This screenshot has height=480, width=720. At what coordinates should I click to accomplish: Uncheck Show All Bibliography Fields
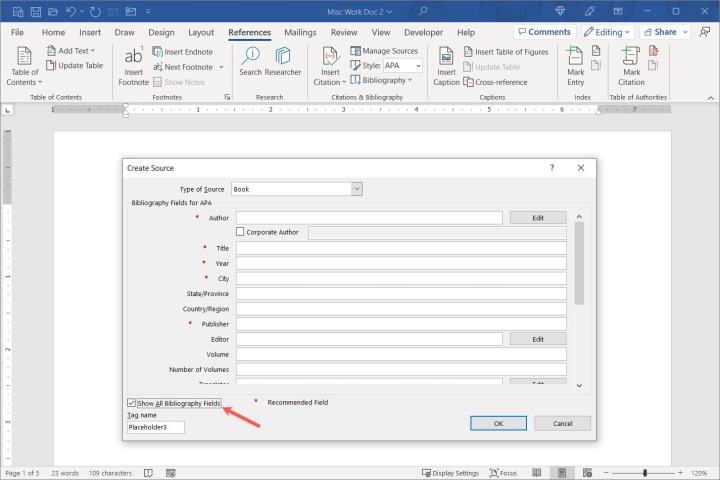(132, 403)
